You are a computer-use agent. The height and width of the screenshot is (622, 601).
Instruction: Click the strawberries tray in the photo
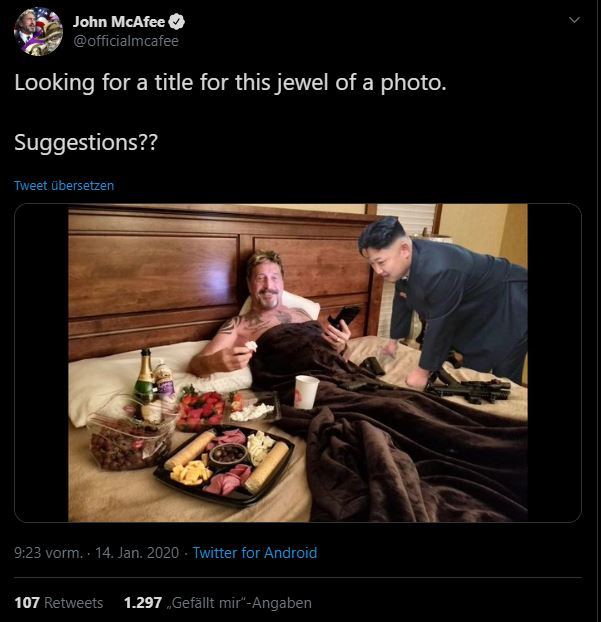click(x=201, y=411)
